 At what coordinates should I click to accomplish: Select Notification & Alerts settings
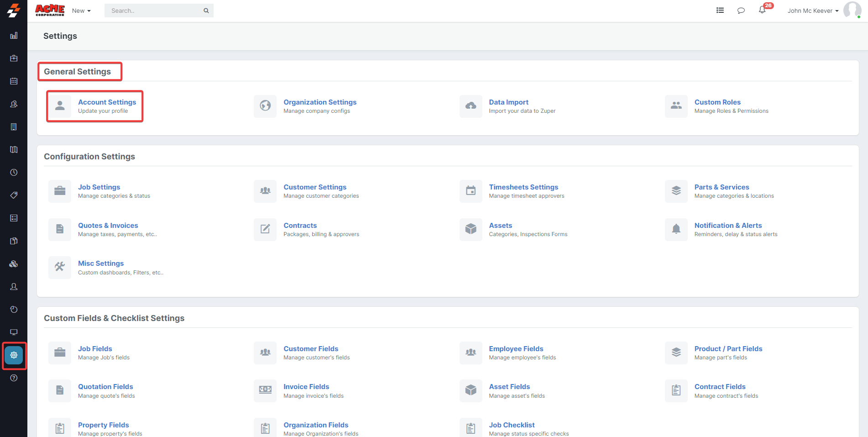coord(728,226)
